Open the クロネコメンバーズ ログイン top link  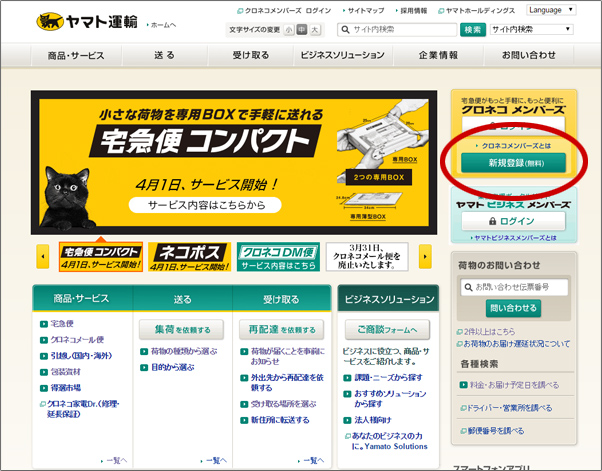pyautogui.click(x=284, y=11)
